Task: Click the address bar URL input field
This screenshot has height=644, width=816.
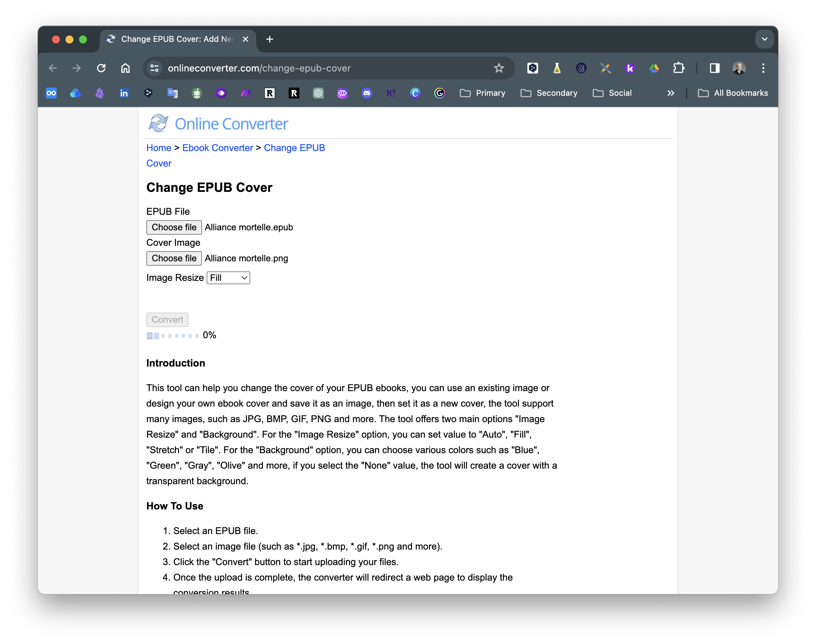Action: [x=324, y=67]
